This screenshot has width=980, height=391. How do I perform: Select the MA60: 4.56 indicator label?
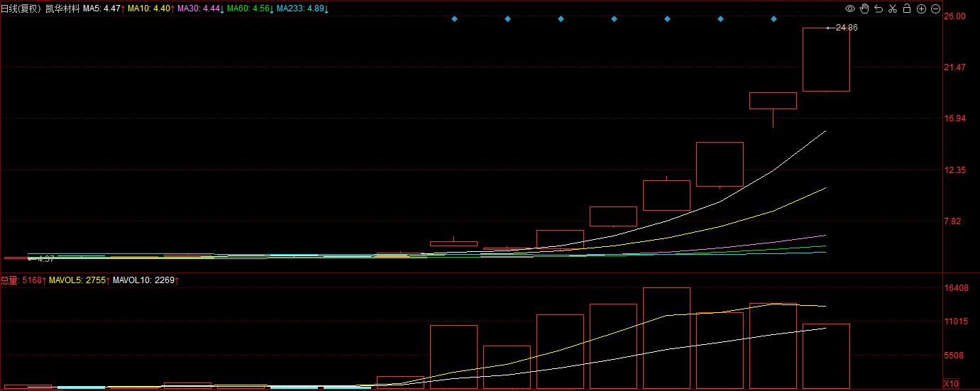click(250, 9)
